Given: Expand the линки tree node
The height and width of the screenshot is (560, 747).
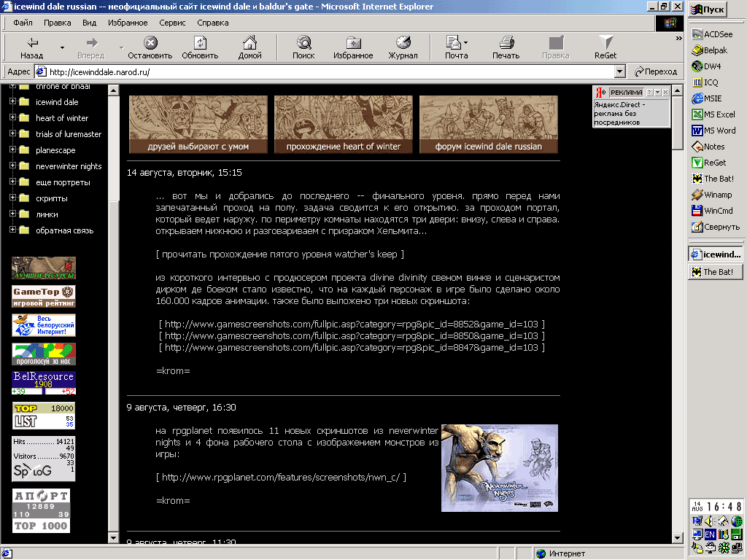Looking at the screenshot, I should (13, 214).
